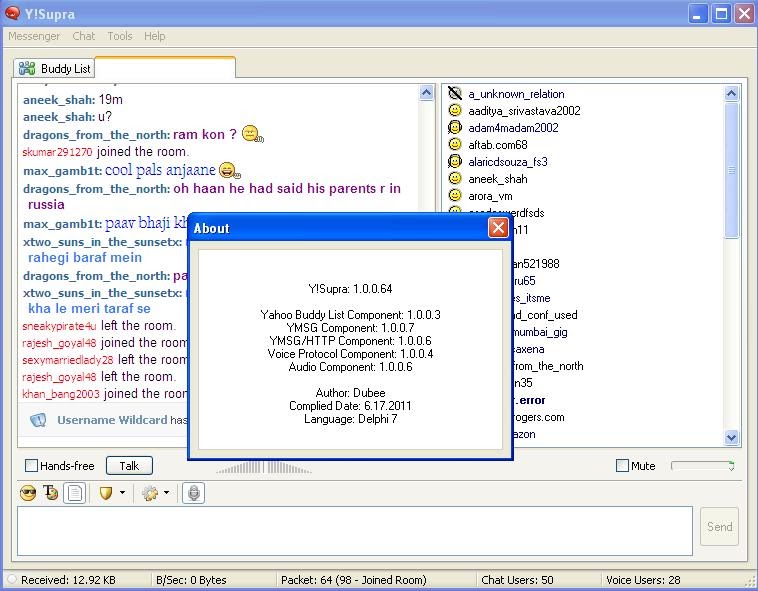758x591 pixels.
Task: Click the emoticon after 'cool pals anjaane'
Action: 230,170
